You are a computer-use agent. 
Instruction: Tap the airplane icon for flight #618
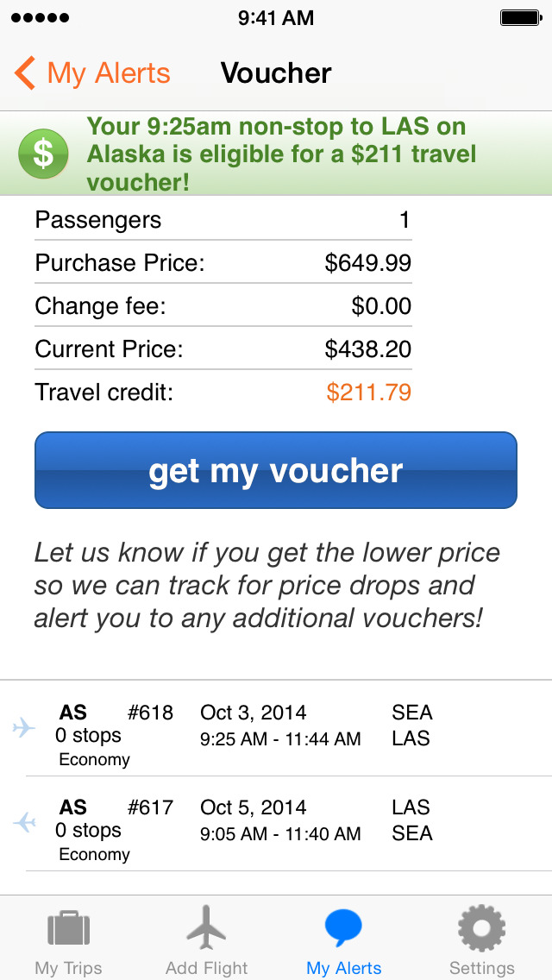(x=25, y=728)
